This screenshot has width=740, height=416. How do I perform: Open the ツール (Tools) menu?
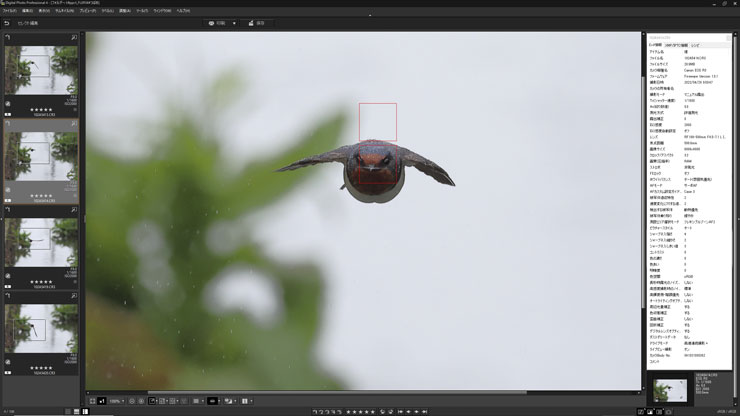point(142,10)
